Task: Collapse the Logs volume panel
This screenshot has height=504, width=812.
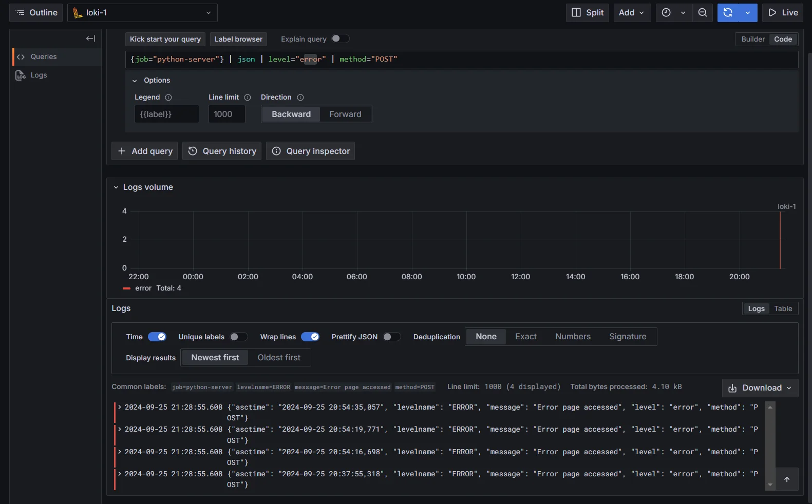Action: pos(116,187)
